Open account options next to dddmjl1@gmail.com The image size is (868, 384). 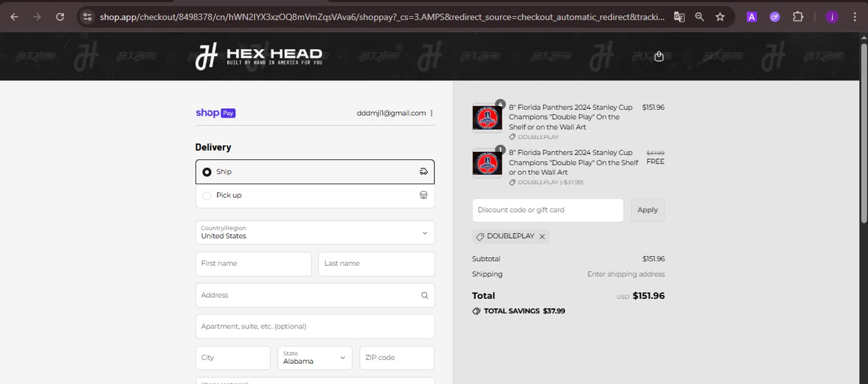432,113
